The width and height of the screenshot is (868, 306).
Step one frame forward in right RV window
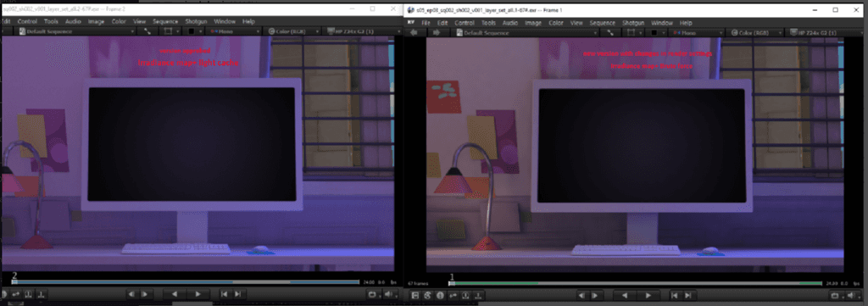(594, 296)
